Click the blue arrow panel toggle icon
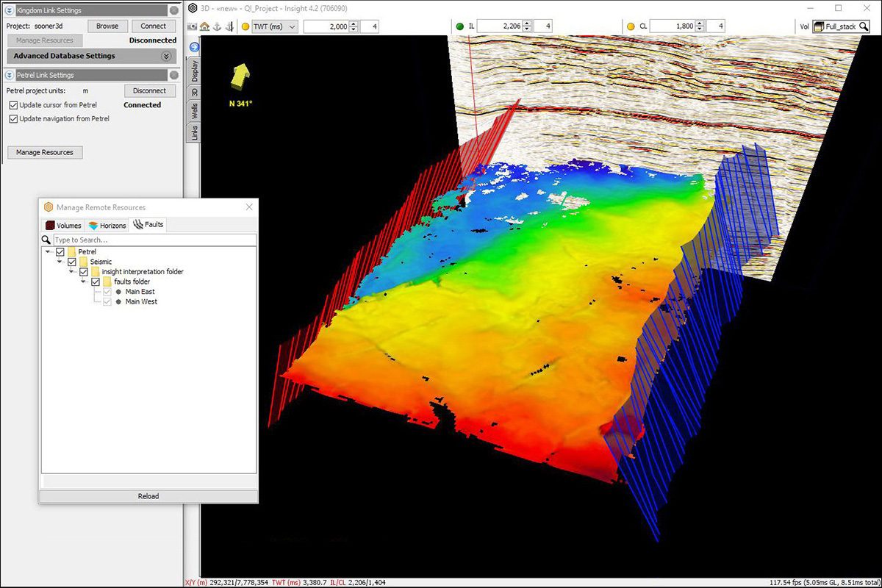 (195, 47)
